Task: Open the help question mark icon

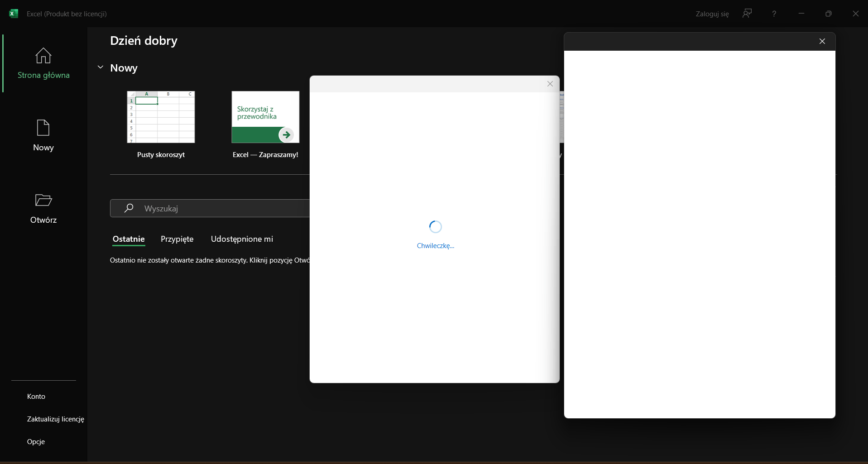Action: click(x=774, y=14)
